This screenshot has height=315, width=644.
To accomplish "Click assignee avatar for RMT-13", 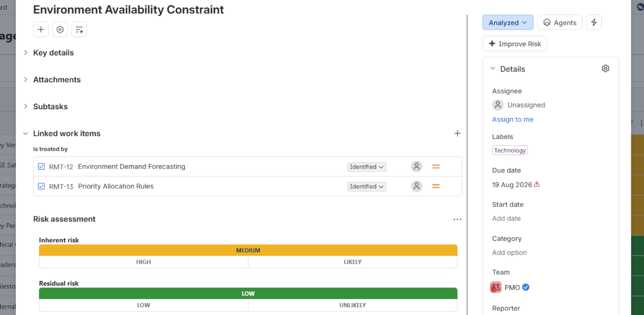I will click(x=416, y=186).
